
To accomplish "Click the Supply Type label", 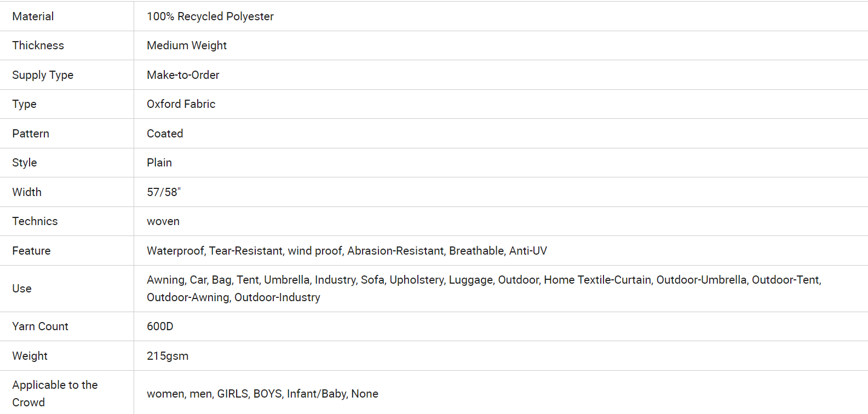I will (x=43, y=75).
